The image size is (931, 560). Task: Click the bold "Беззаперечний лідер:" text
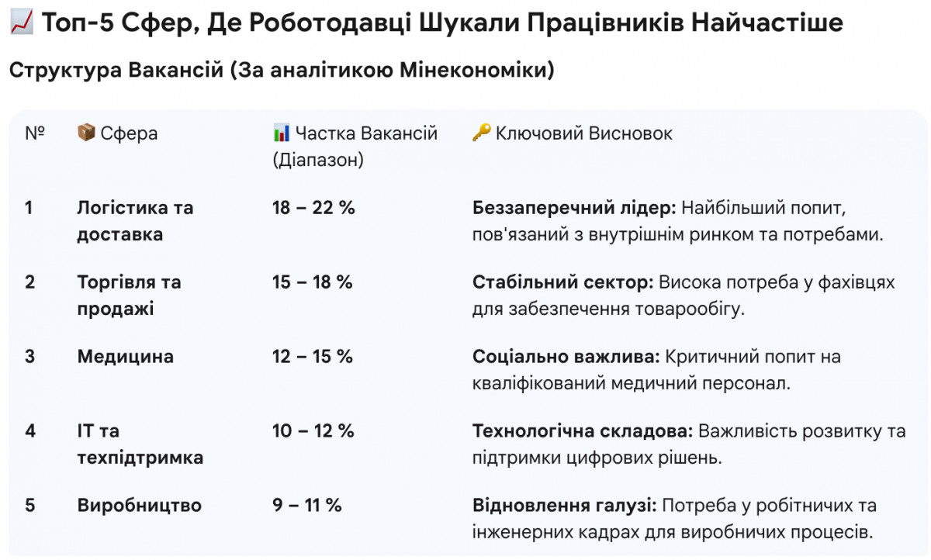575,208
